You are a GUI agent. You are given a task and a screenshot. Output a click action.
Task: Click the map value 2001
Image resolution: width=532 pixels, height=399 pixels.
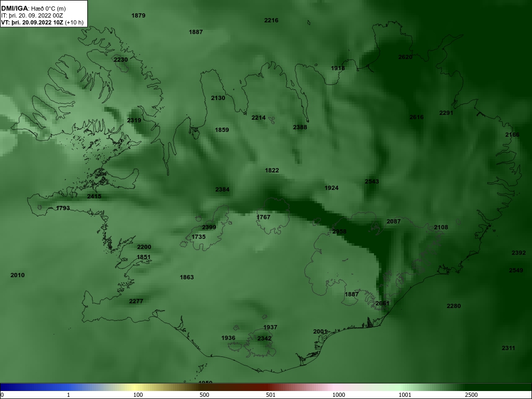(x=320, y=332)
